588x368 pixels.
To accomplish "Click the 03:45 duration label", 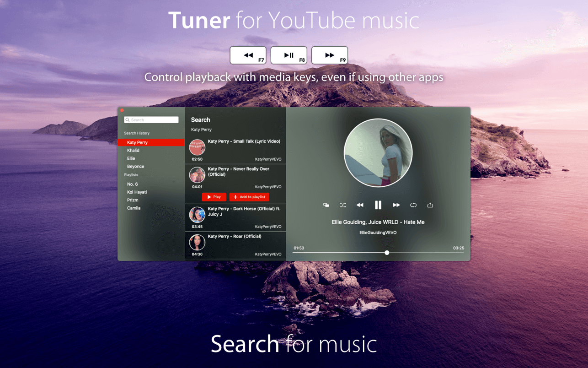I will 197,227.
